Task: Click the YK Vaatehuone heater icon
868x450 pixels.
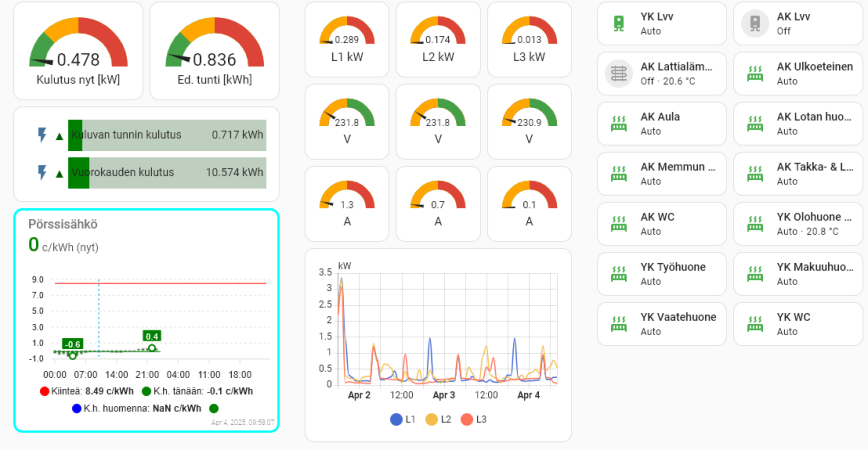Action: coord(619,324)
